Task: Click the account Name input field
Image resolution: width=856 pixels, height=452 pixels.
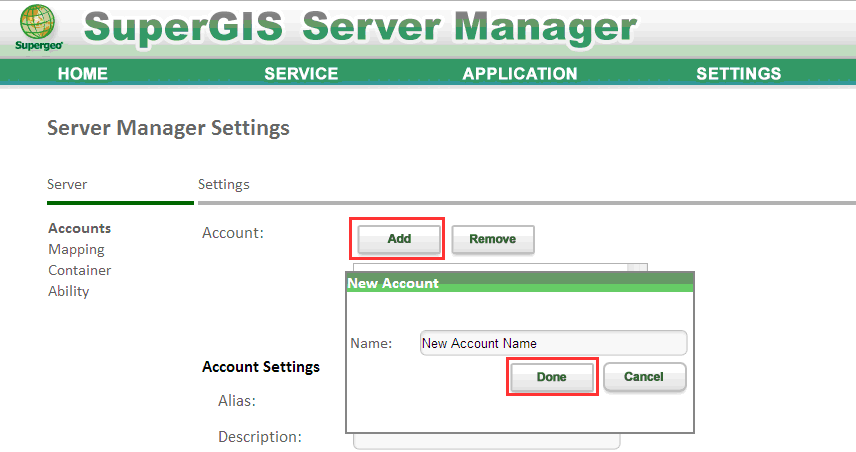Action: pyautogui.click(x=553, y=343)
